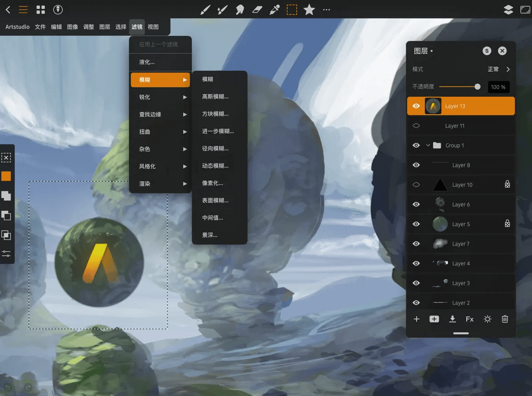Open the 图像 menu
This screenshot has width=532, height=396.
pos(72,27)
